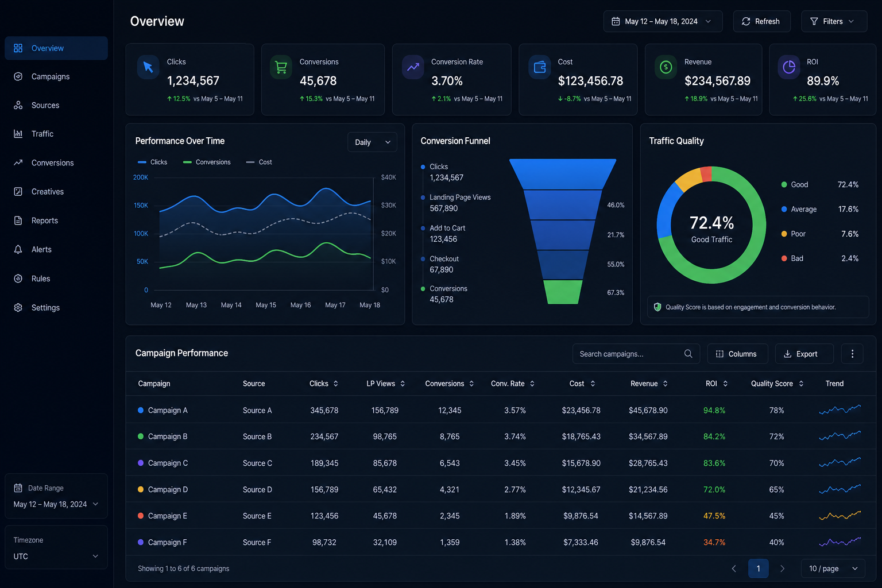Viewport: 882px width, 588px height.
Task: Click the Alerts bell icon
Action: [18, 249]
